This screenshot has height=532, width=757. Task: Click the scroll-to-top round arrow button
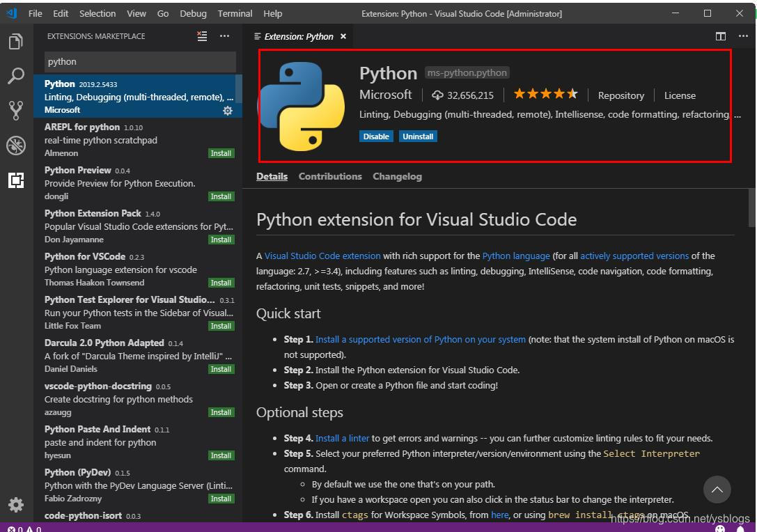click(x=717, y=490)
